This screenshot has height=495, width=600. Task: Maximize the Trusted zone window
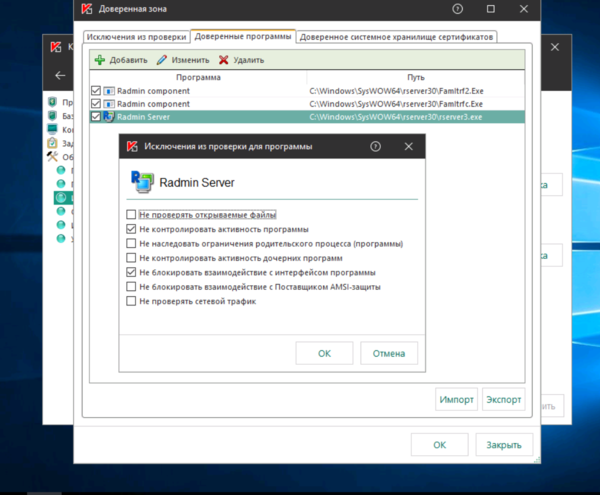[x=491, y=9]
